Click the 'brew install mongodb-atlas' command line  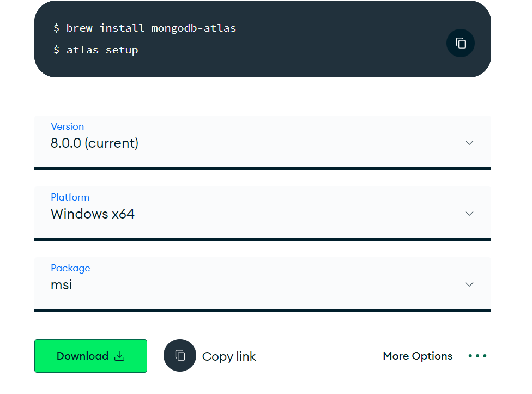151,28
